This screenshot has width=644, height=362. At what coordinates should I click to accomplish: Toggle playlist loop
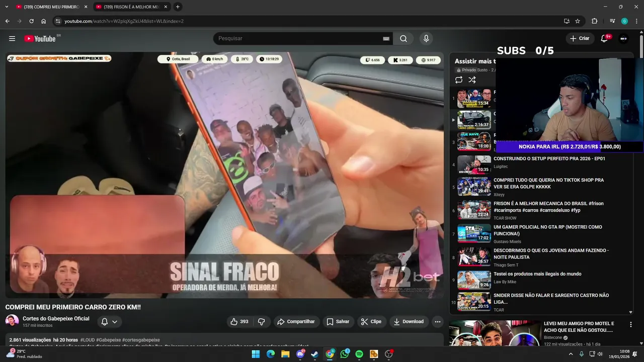click(x=459, y=80)
